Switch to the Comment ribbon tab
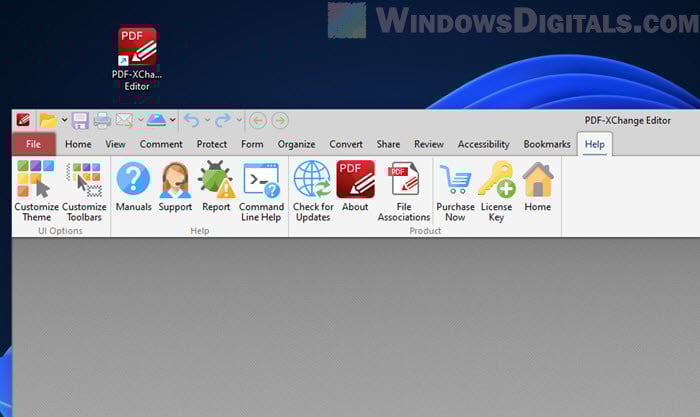This screenshot has width=700, height=417. click(161, 144)
